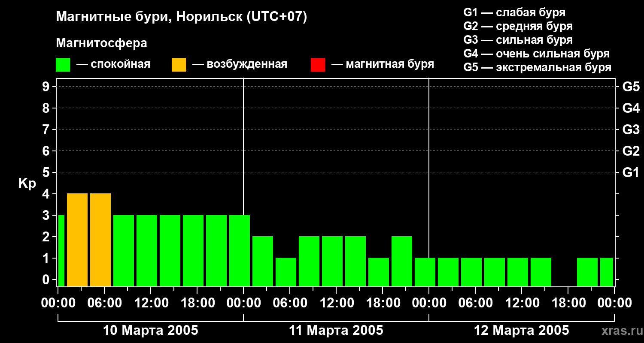Viewport: 644px width, 343px height.
Task: Click the '11 Марта 2005' date label
Action: tap(336, 331)
